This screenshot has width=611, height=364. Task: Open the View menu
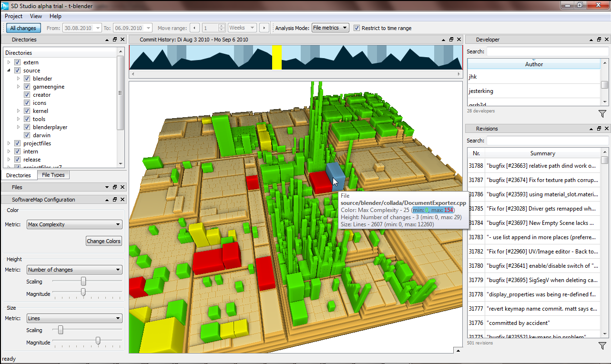point(36,16)
